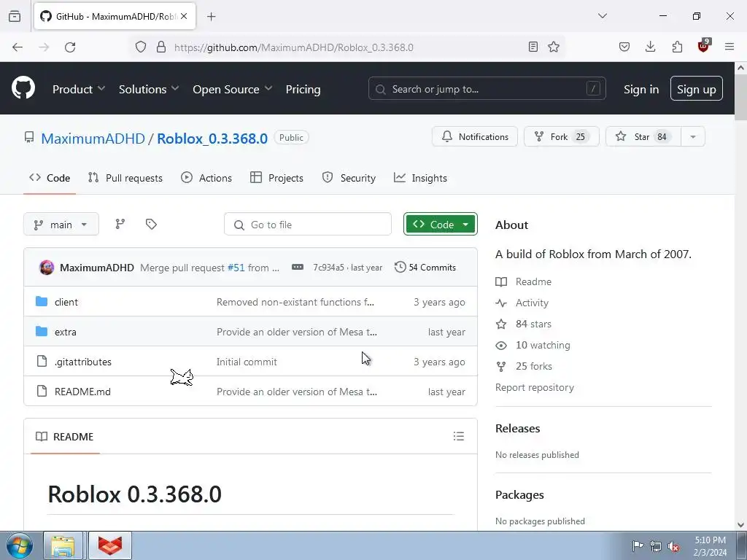Select the Code tab

(x=50, y=178)
